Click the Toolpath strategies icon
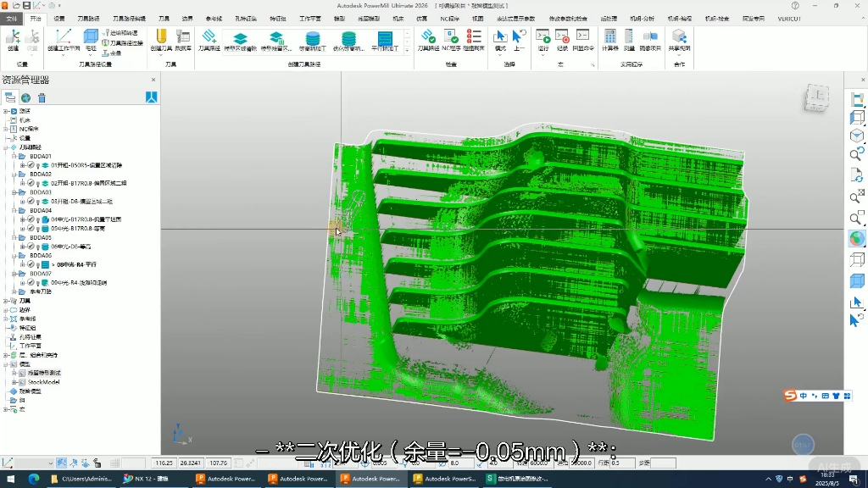Screen dimensions: 868x488 tap(209, 36)
